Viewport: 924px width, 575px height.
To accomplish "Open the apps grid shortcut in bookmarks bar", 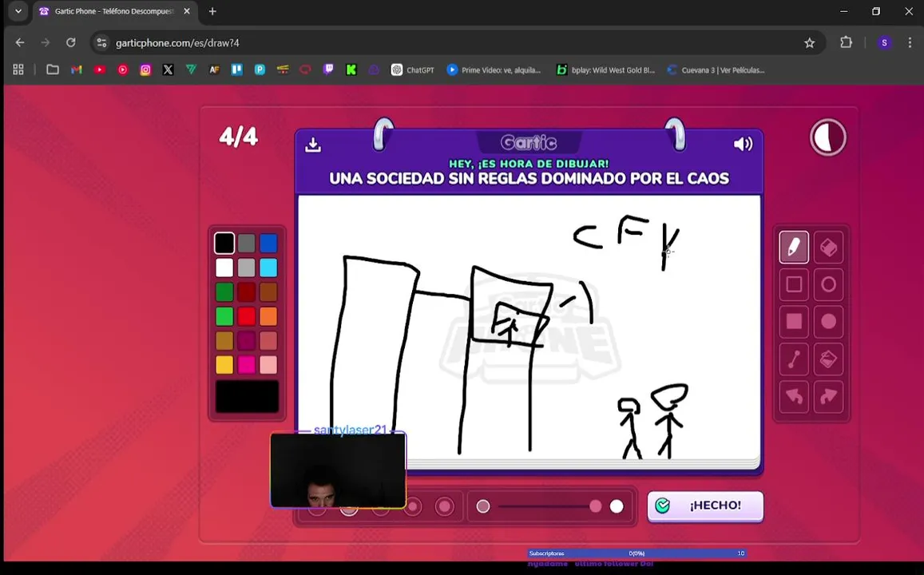I will tap(18, 69).
